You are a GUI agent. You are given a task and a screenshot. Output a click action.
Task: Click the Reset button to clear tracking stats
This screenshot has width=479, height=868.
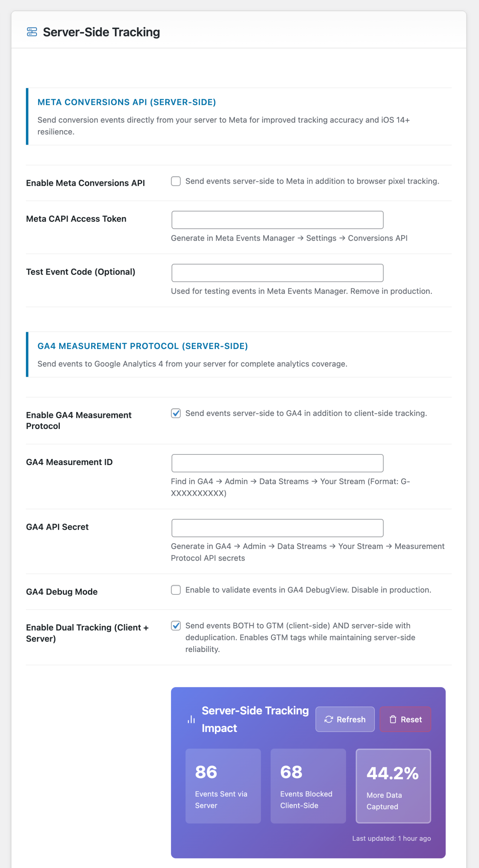coord(405,719)
